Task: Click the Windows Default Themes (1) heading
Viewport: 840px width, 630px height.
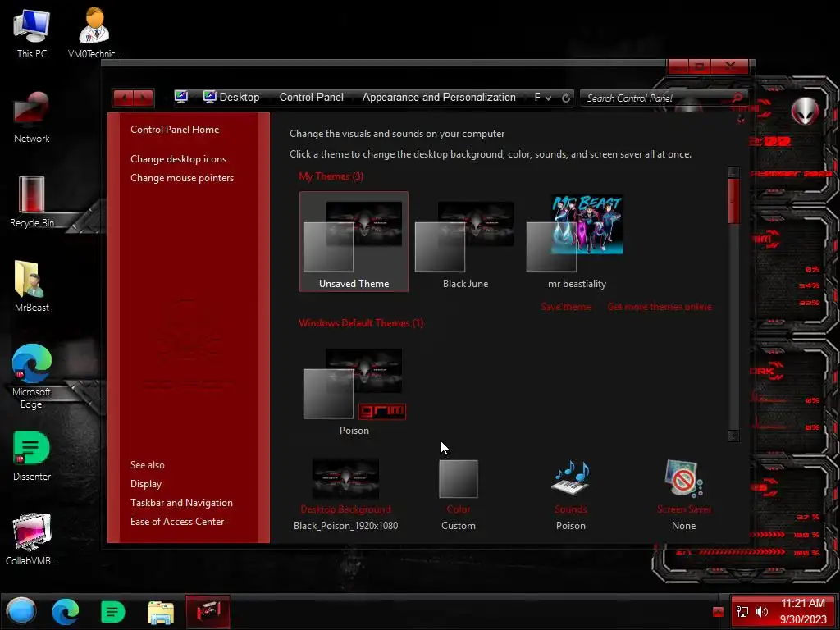Action: click(361, 323)
